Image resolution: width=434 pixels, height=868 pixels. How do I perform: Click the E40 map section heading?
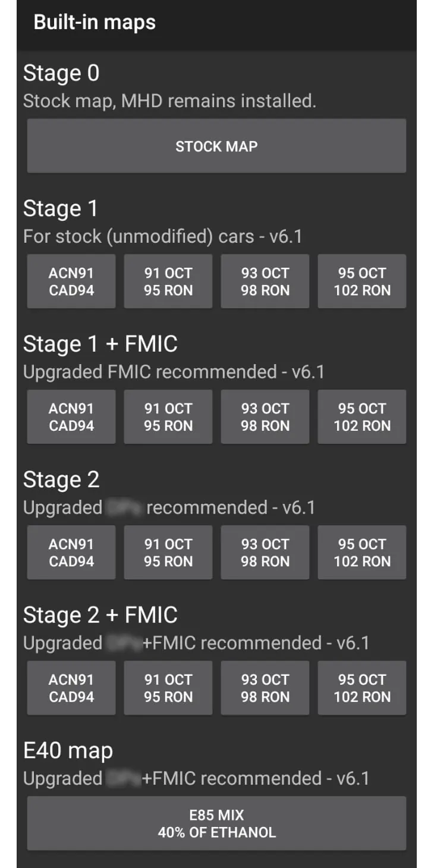point(68,751)
